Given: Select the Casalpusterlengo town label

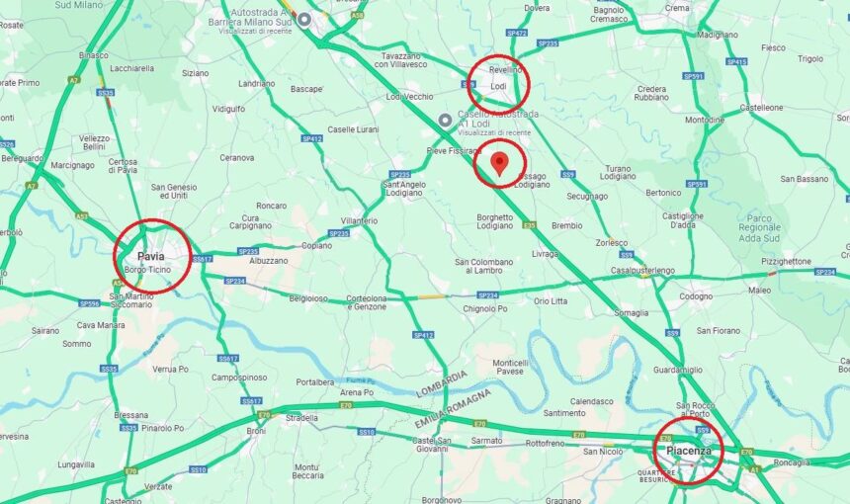Looking at the screenshot, I should 642,270.
